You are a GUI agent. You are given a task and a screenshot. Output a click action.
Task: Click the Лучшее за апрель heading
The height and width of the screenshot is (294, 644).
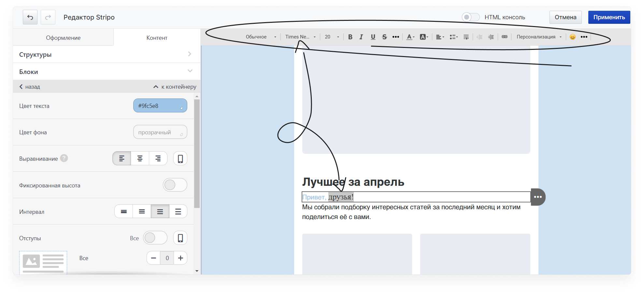coord(353,182)
